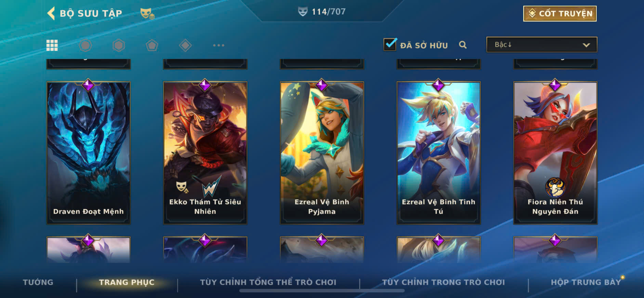
Task: Select Tùy Chỉnh Tổng Thể Trò Chơi tab
Action: tap(268, 282)
